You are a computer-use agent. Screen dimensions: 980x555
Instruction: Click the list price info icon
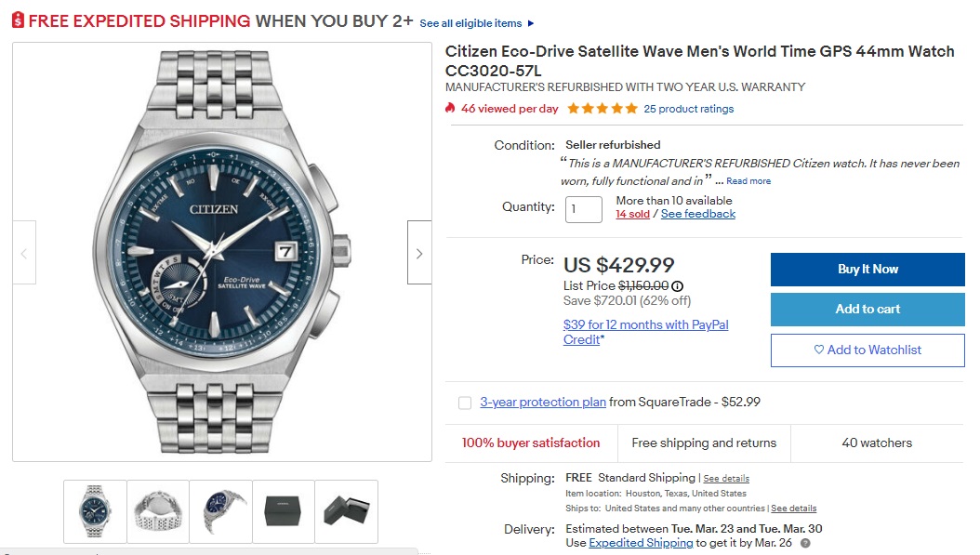click(677, 286)
